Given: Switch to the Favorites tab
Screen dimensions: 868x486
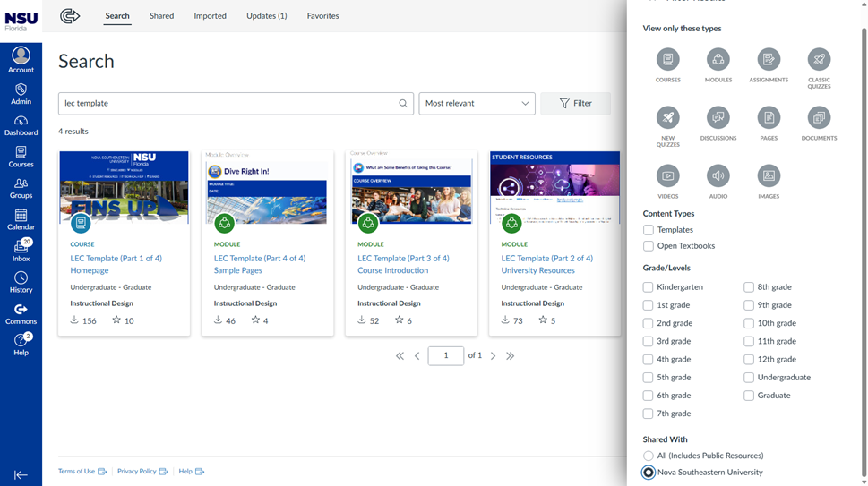Looking at the screenshot, I should click(x=322, y=16).
